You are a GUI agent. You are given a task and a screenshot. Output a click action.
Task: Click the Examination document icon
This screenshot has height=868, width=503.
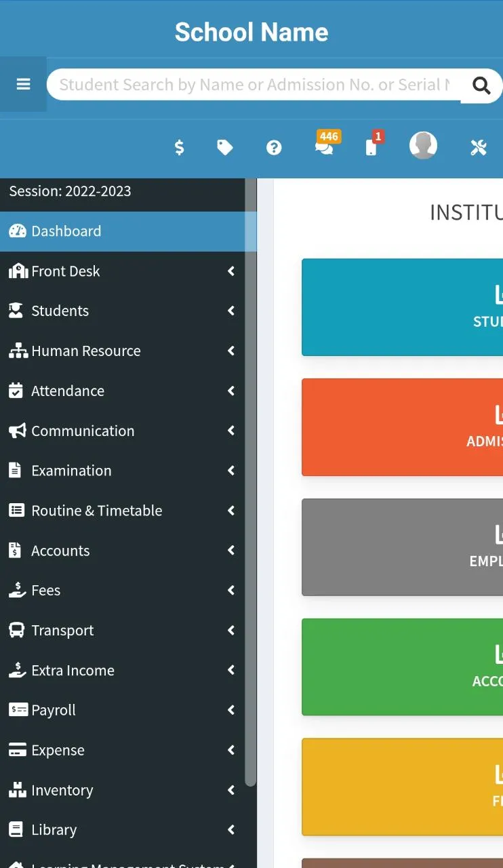[x=14, y=471]
